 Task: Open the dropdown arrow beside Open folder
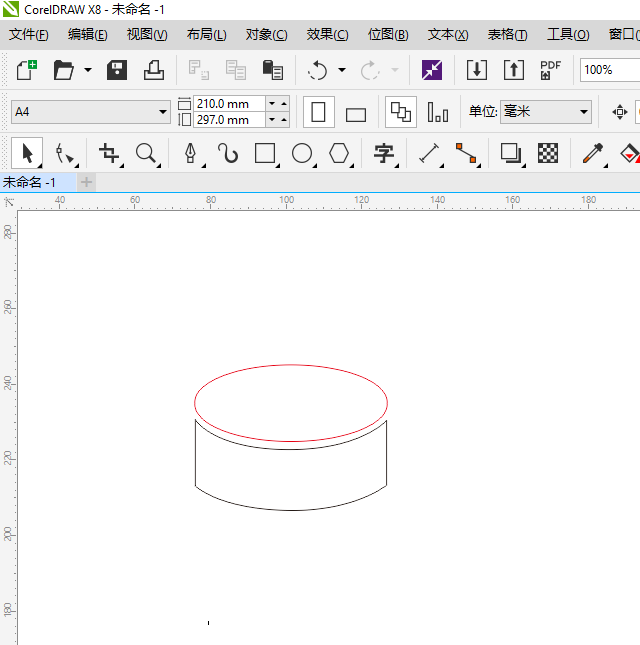pyautogui.click(x=88, y=70)
